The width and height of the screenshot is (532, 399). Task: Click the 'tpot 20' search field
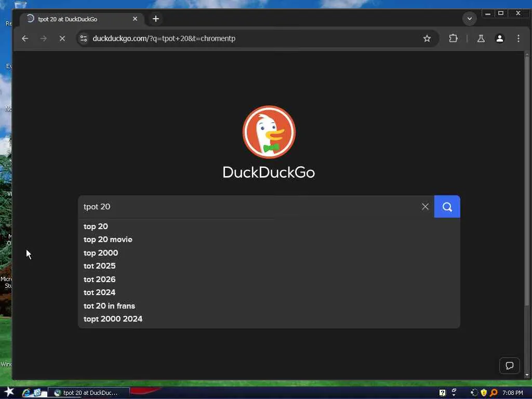click(249, 207)
